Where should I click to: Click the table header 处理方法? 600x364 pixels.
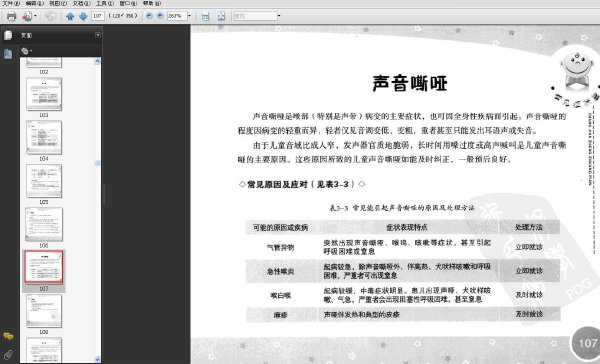(528, 227)
